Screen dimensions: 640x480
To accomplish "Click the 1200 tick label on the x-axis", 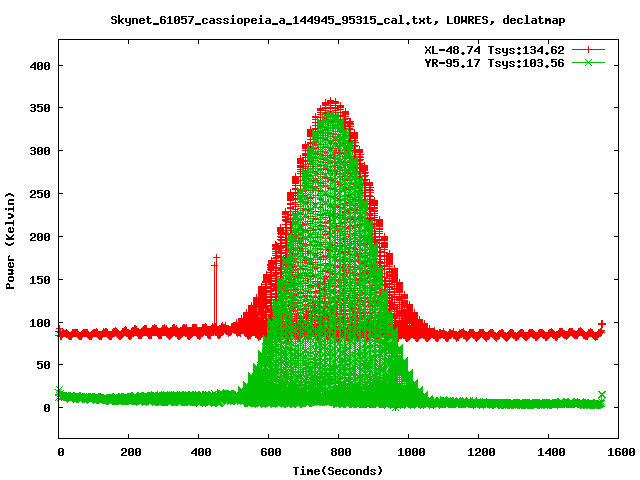I will pos(478,453).
